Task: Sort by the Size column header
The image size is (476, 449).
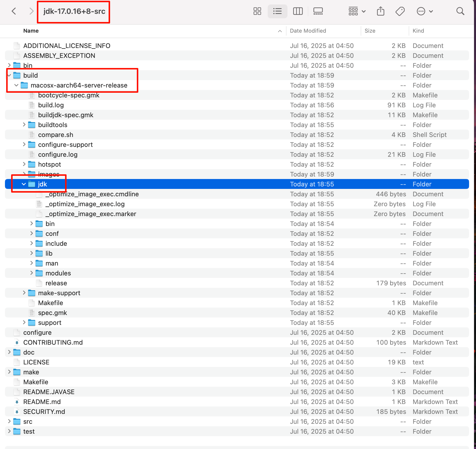Action: point(370,31)
